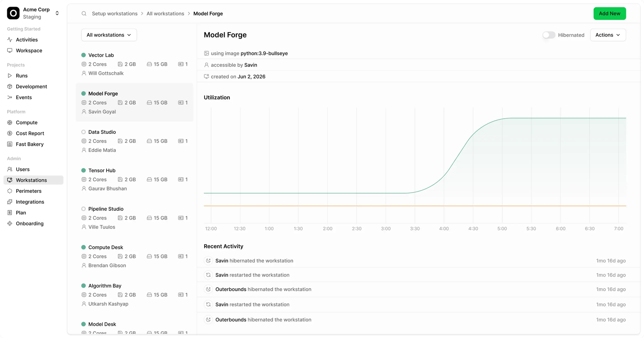644x338 pixels.
Task: Click hibernate icon on last activity row
Action: pyautogui.click(x=208, y=320)
